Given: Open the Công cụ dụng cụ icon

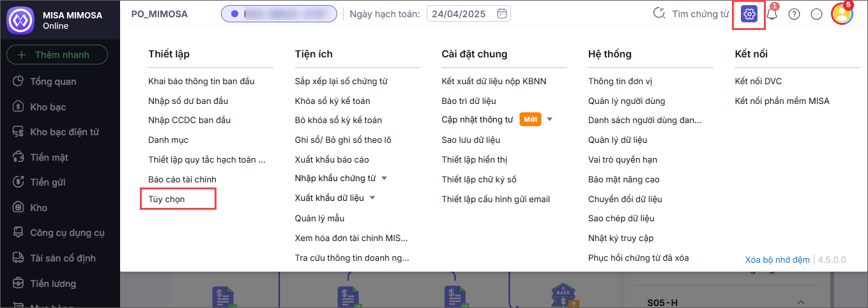Looking at the screenshot, I should point(18,233).
